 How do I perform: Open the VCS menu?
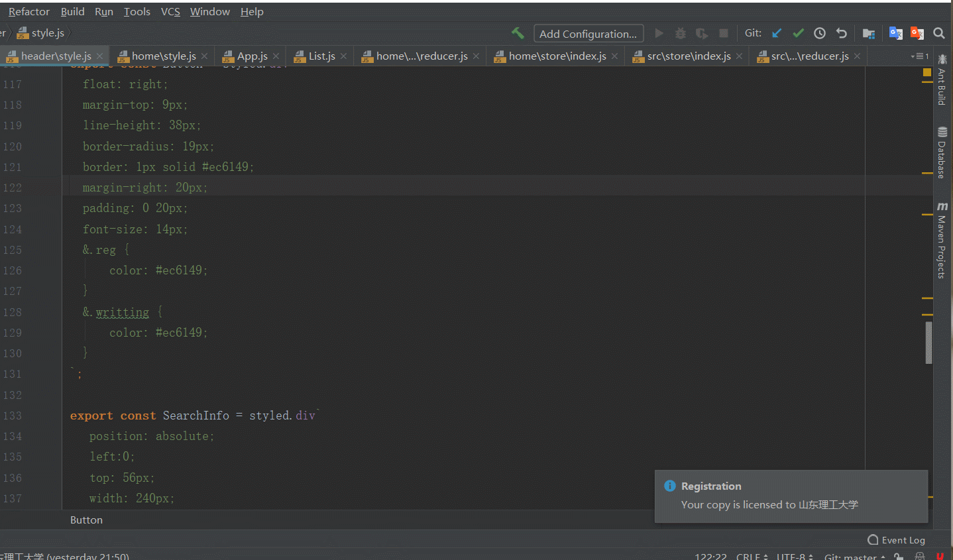(170, 12)
